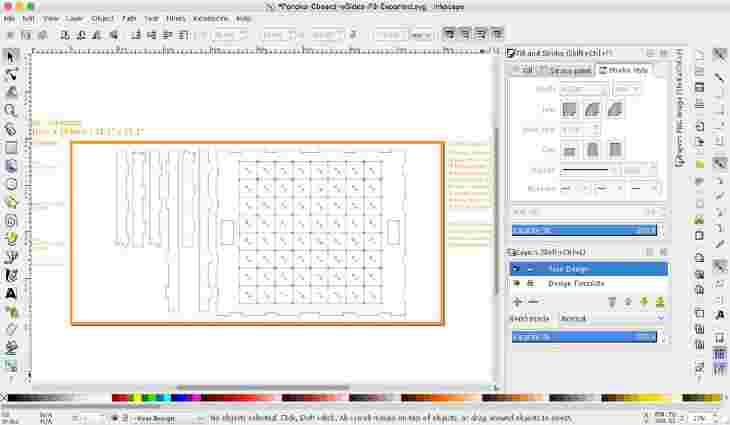
Task: Open current layer dropdown in status bar
Action: pos(167,419)
